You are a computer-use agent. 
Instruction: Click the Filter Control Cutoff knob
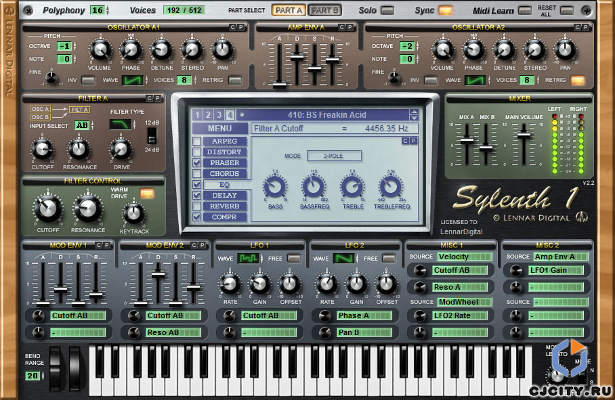[48, 209]
